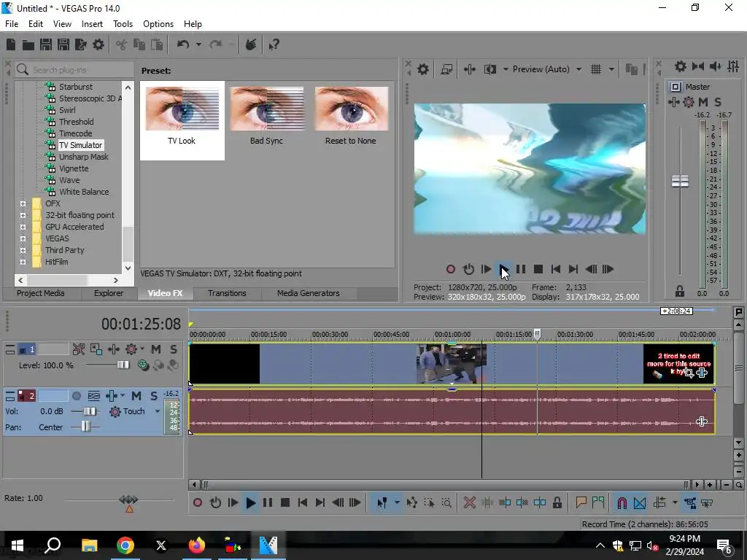Open the Insert menu
The width and height of the screenshot is (747, 560).
(x=92, y=24)
